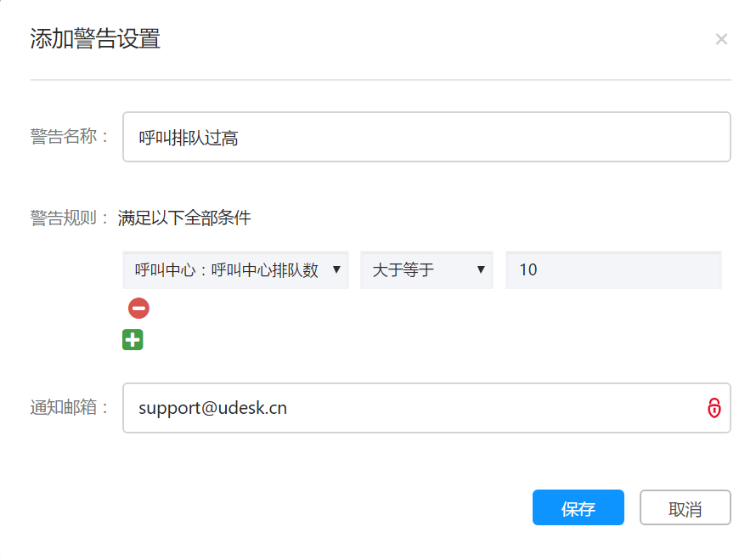This screenshot has width=756, height=555.
Task: Click the 添加警告设置 dialog title
Action: pyautogui.click(x=95, y=38)
